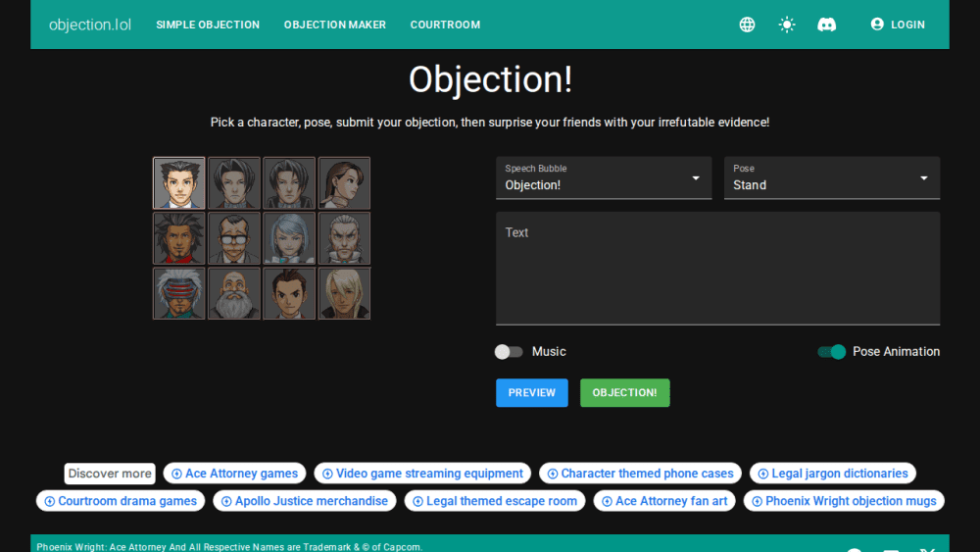Image resolution: width=980 pixels, height=552 pixels.
Task: Click the Discover more label
Action: [110, 474]
